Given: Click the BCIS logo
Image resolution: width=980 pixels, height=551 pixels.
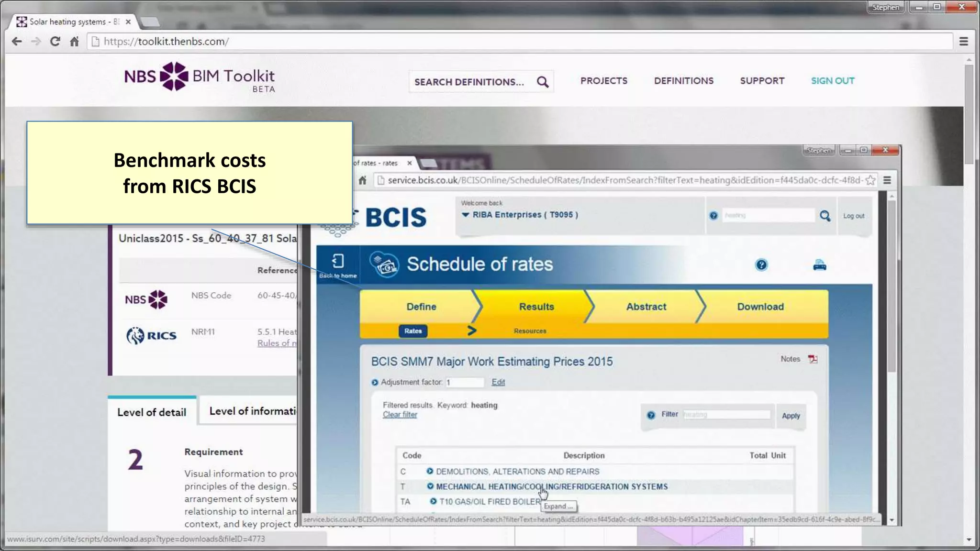Looking at the screenshot, I should point(395,218).
